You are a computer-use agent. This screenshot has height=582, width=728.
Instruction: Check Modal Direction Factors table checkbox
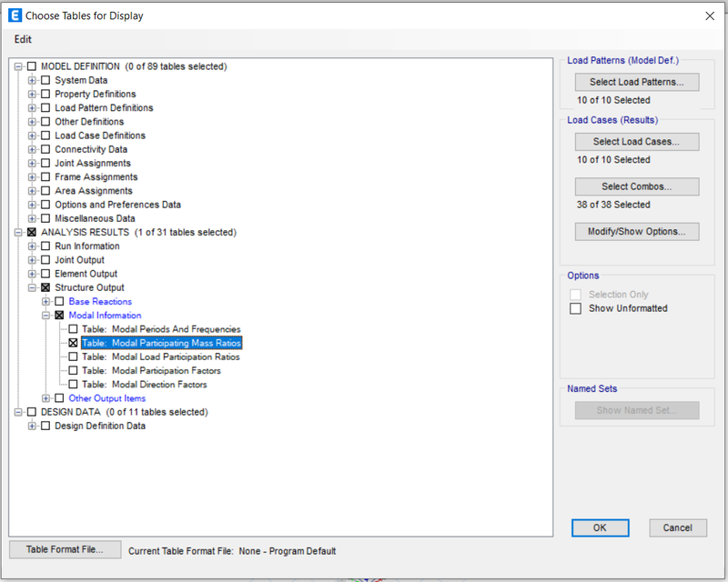click(73, 385)
